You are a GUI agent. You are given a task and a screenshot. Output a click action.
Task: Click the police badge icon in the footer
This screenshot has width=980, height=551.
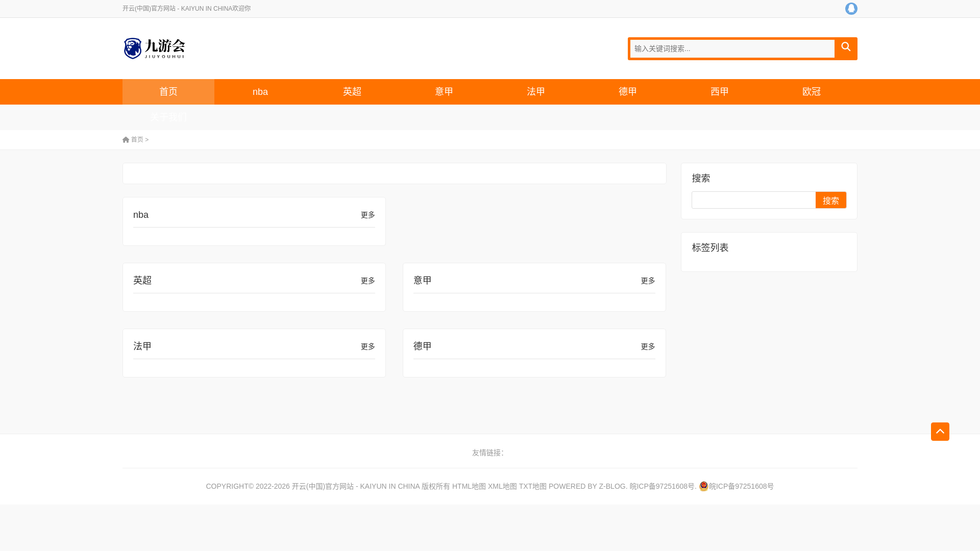pos(703,486)
